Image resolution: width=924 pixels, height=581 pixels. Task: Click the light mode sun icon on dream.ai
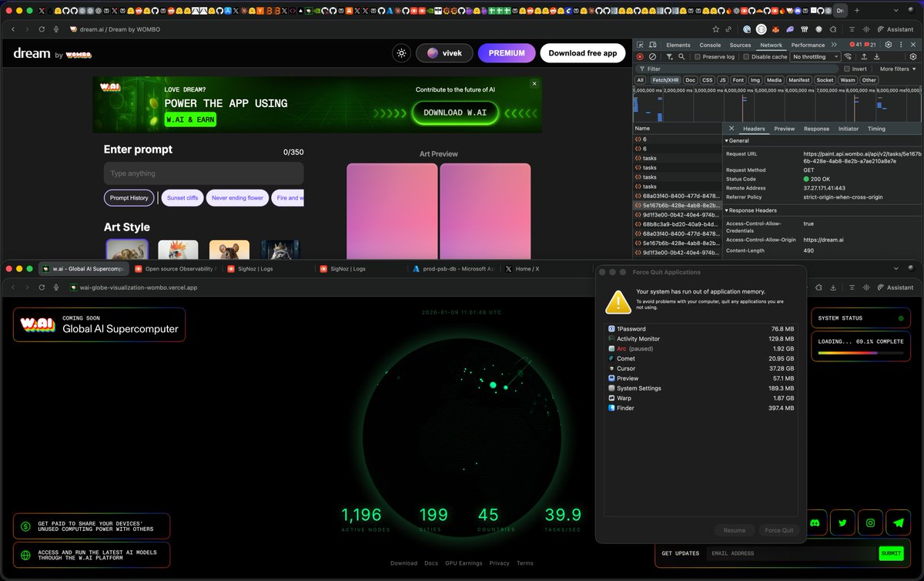400,53
